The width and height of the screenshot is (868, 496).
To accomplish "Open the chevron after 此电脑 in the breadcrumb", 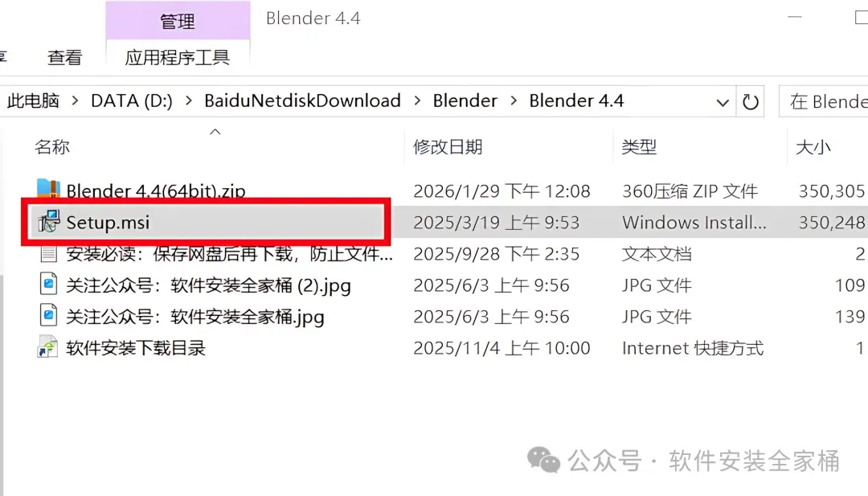I will pyautogui.click(x=75, y=101).
